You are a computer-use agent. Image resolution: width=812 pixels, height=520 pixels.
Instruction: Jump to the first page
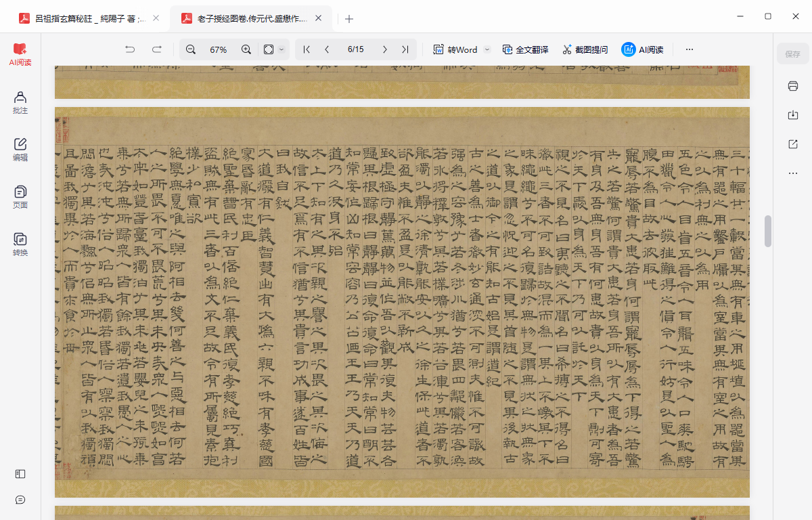click(307, 49)
